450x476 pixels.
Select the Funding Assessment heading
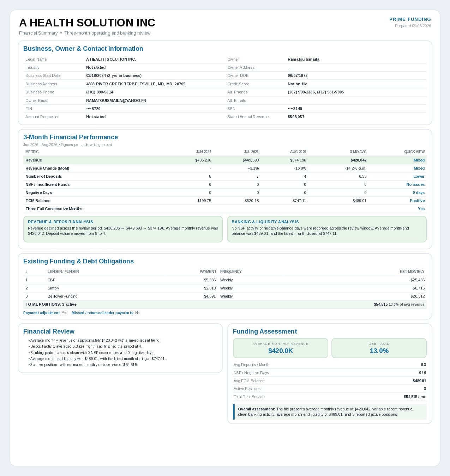tap(265, 331)
